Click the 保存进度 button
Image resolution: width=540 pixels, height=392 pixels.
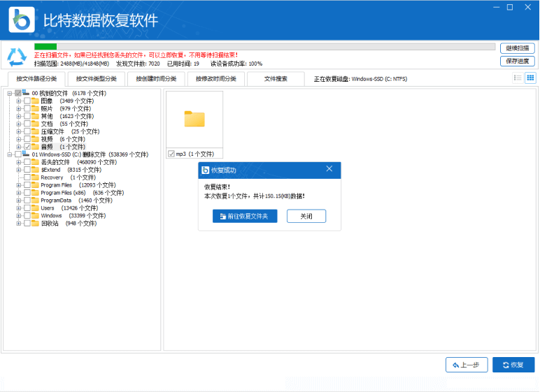518,61
